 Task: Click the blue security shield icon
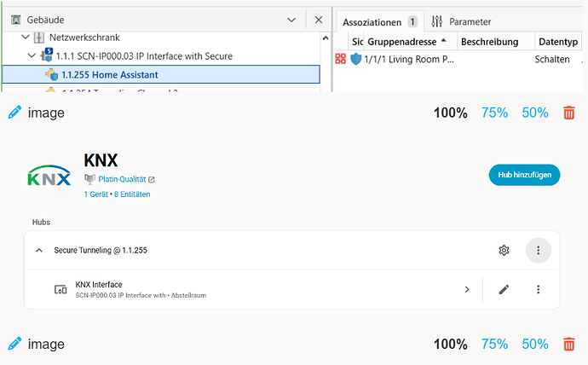[355, 59]
